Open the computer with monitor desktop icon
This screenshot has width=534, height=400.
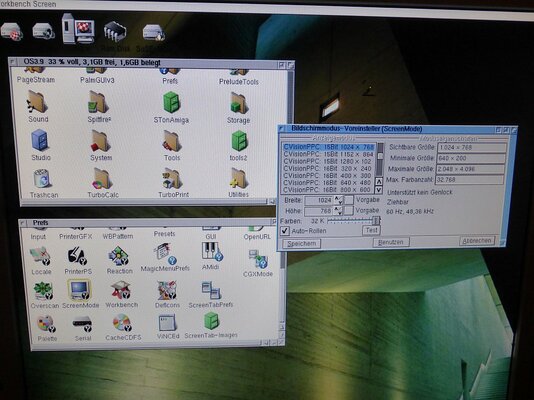pos(78,29)
